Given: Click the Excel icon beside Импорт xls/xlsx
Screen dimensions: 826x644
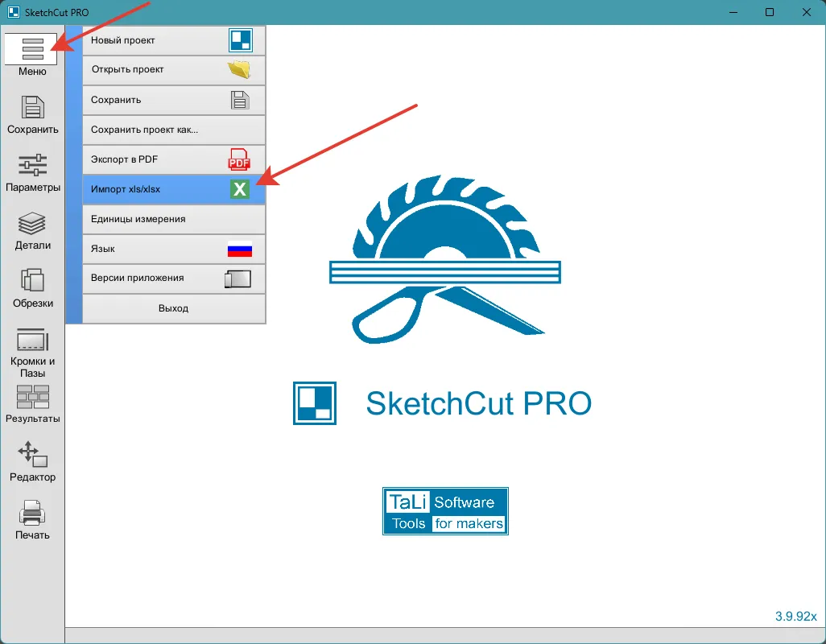Looking at the screenshot, I should click(241, 189).
